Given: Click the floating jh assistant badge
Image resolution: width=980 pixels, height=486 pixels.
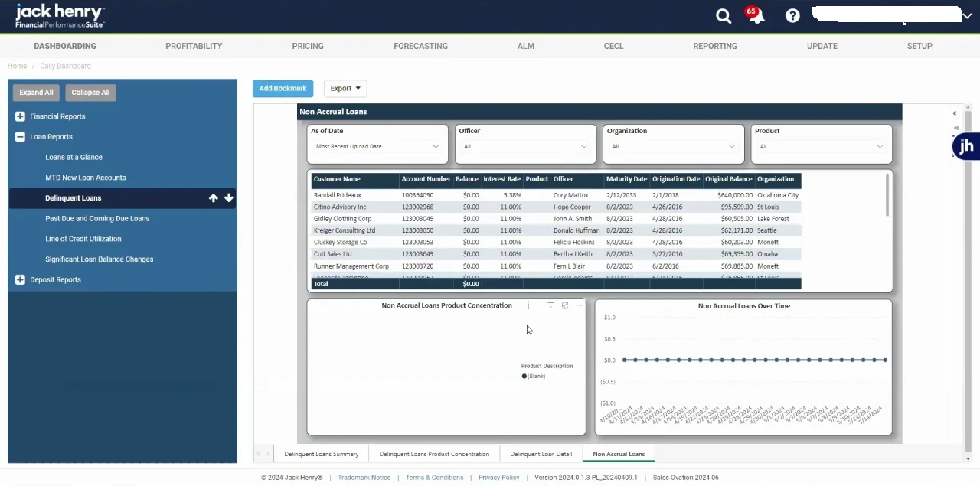Looking at the screenshot, I should pos(966,145).
